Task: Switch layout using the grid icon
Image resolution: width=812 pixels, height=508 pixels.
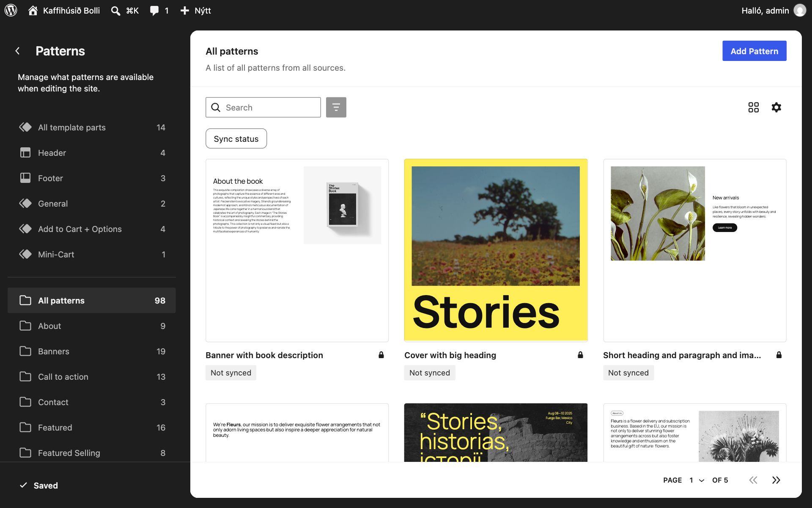Action: pyautogui.click(x=753, y=107)
